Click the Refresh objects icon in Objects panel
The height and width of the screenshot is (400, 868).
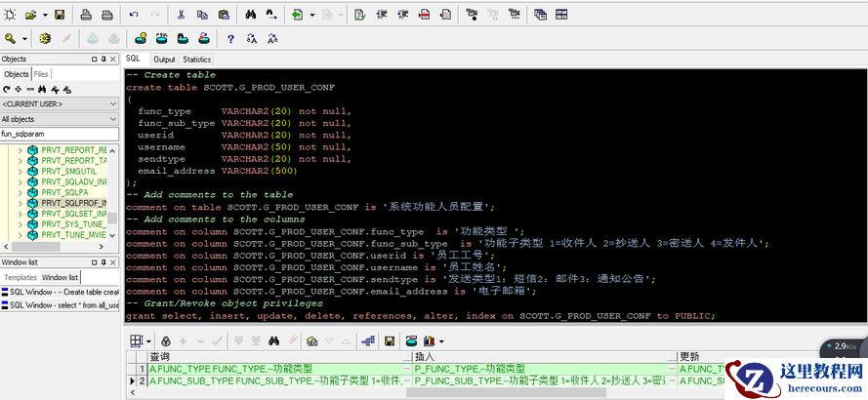(x=7, y=89)
